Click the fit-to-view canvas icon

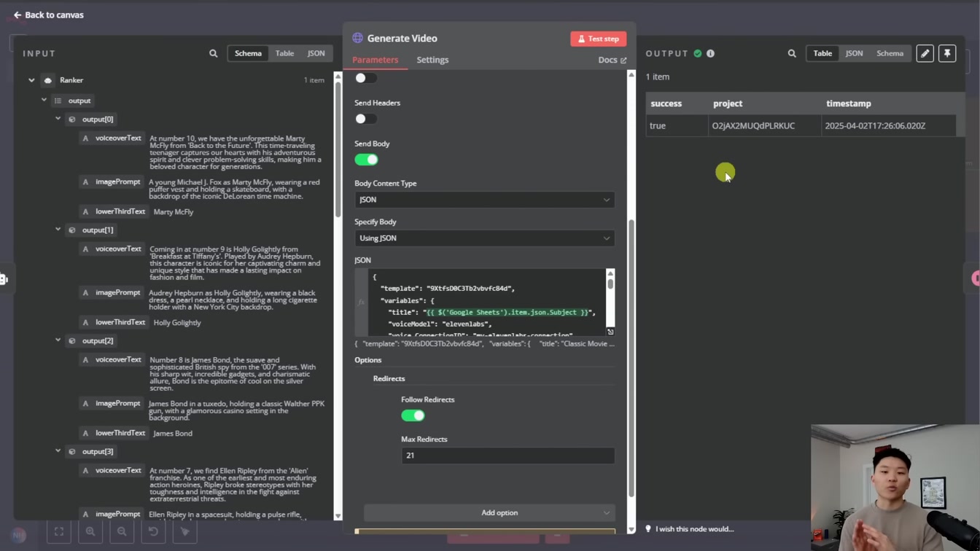[59, 532]
